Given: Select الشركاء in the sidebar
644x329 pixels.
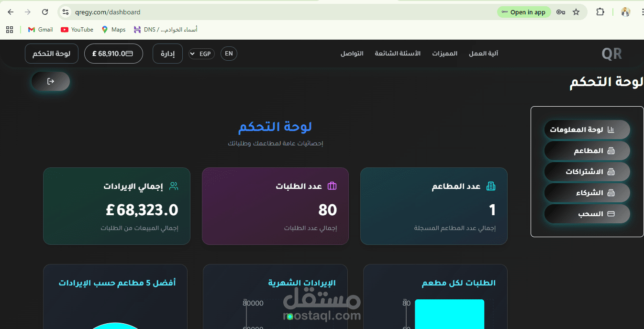Looking at the screenshot, I should tap(587, 193).
